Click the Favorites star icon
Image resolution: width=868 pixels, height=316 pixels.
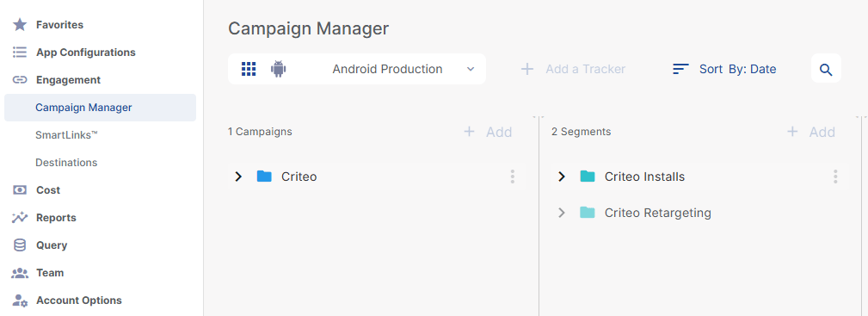point(20,25)
